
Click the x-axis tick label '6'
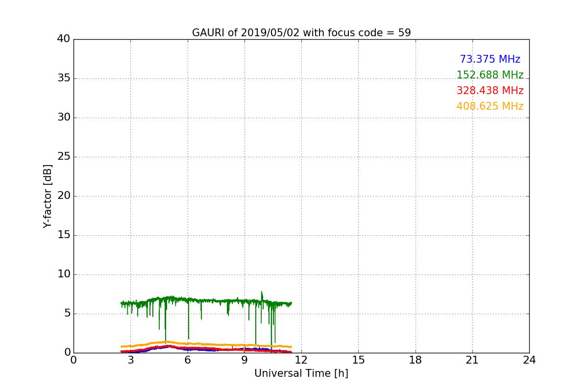pyautogui.click(x=188, y=360)
